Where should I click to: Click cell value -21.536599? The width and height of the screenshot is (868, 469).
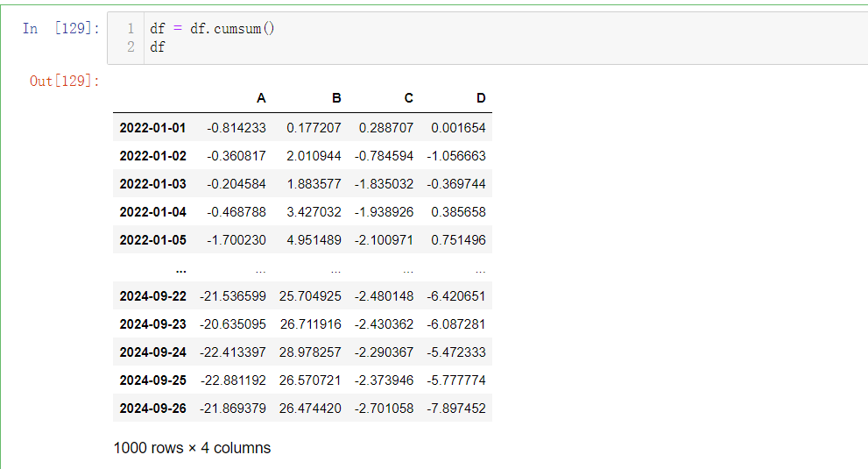click(x=233, y=296)
